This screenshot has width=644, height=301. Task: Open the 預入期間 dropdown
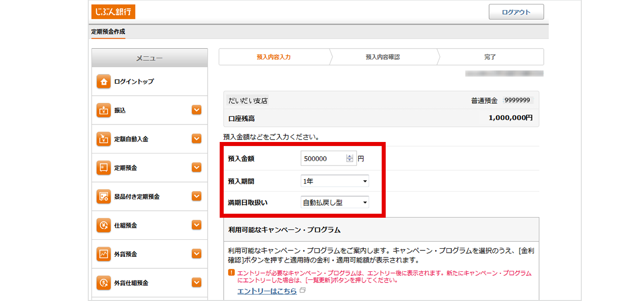(x=335, y=181)
